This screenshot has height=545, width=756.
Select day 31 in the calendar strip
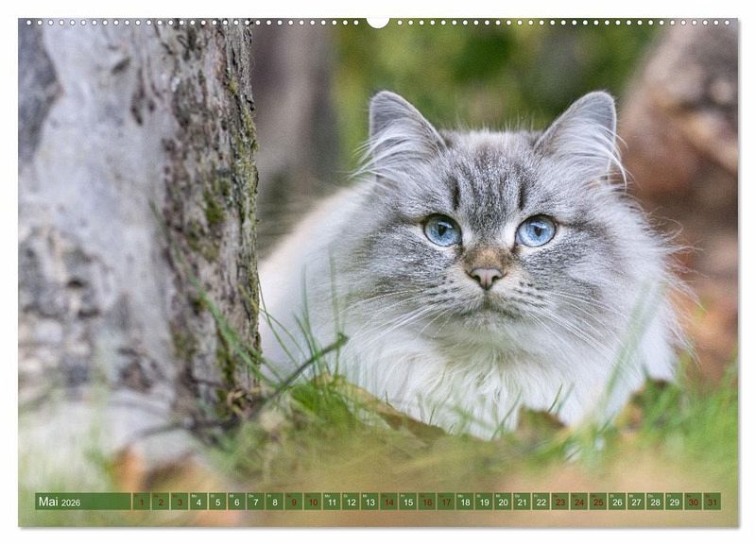(713, 502)
